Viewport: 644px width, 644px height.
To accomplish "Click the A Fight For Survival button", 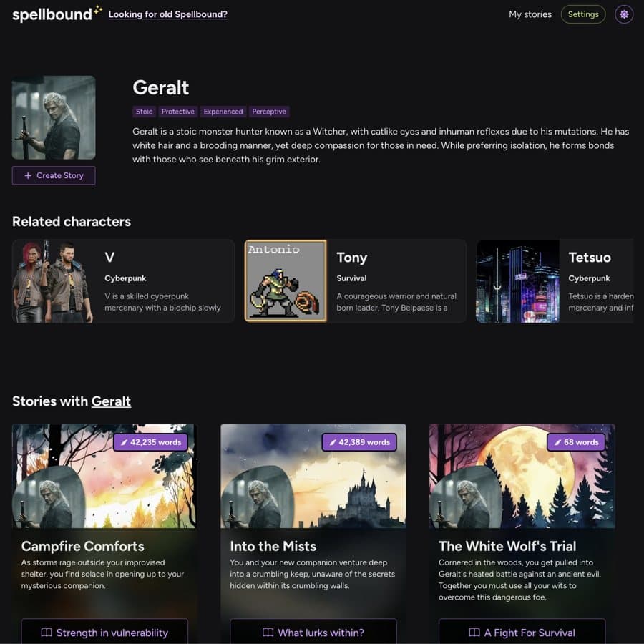I will point(522,631).
